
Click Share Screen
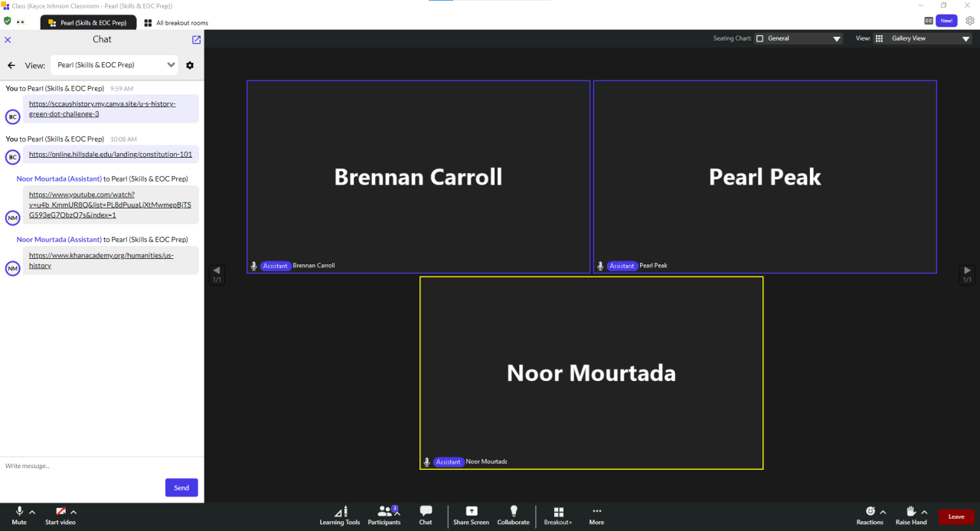(x=471, y=515)
